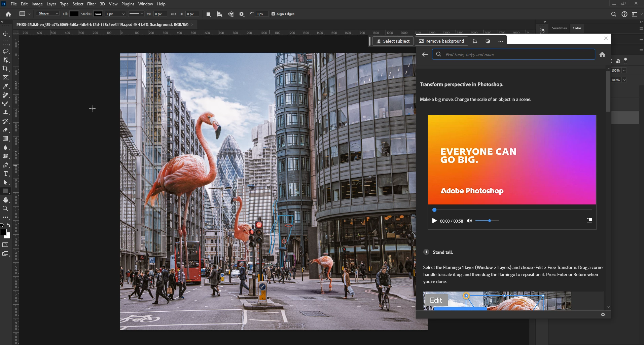The height and width of the screenshot is (345, 644).
Task: Toggle the lock filter switch in right panel
Action: point(625,61)
